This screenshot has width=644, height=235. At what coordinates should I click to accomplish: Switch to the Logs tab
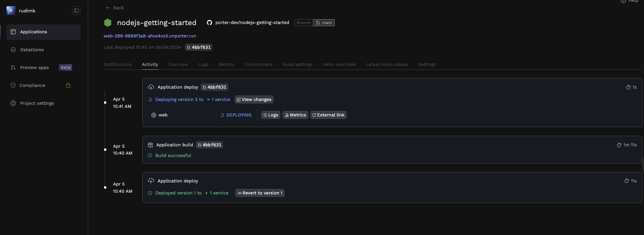coord(203,65)
